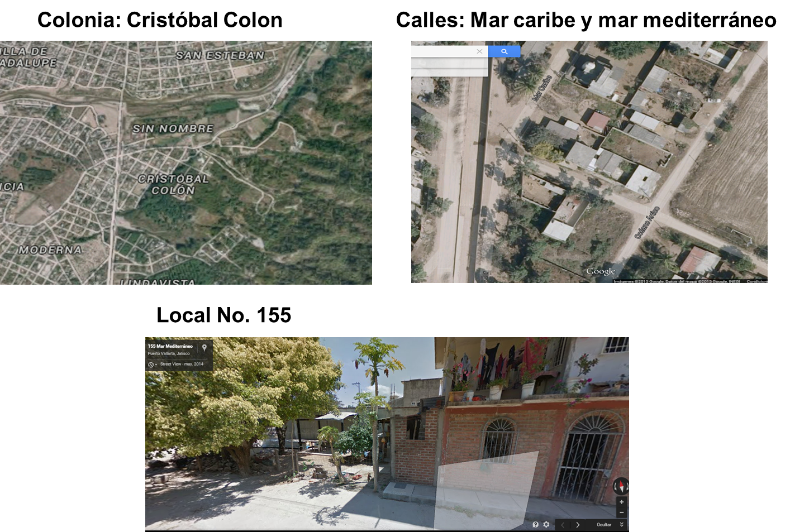790x532 pixels.
Task: Click the Océano Ártico street label on the map
Action: pos(647,223)
